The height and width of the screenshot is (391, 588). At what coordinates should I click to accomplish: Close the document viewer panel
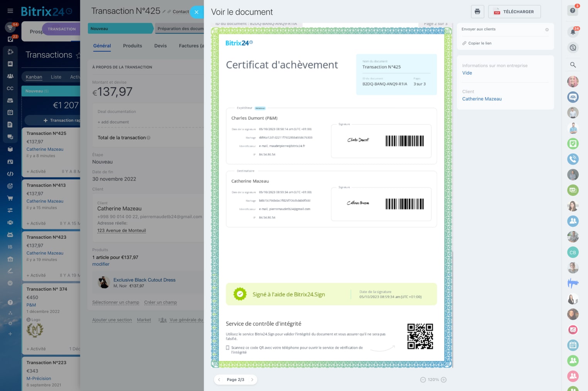click(x=196, y=12)
